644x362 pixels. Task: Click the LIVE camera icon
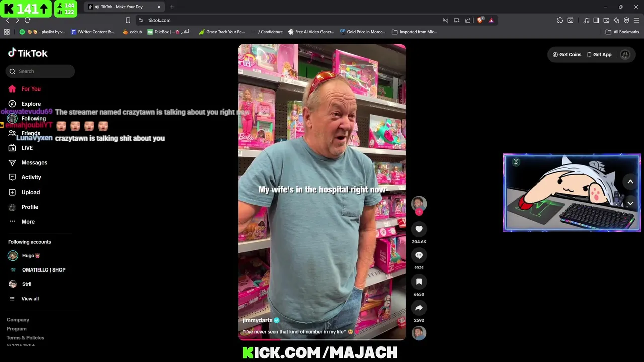pyautogui.click(x=12, y=148)
